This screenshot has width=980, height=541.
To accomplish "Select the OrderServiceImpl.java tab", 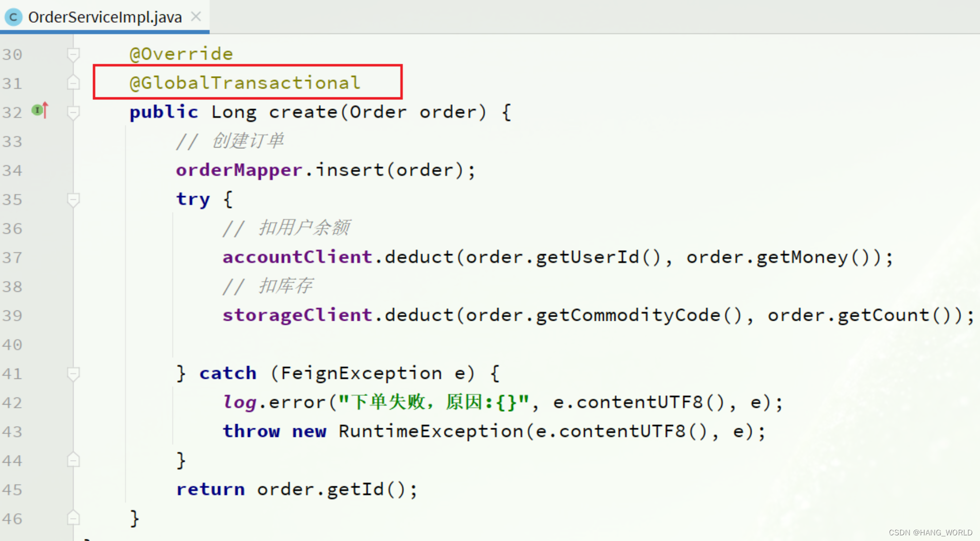I will tap(105, 17).
